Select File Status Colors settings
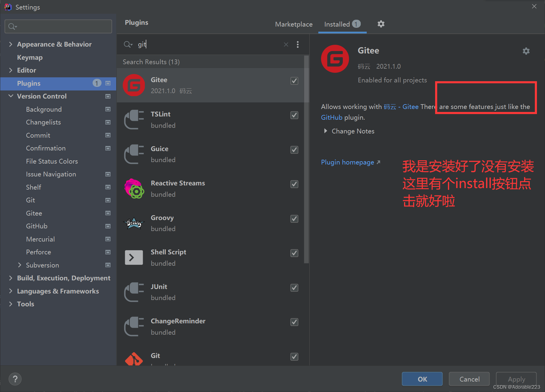 52,161
